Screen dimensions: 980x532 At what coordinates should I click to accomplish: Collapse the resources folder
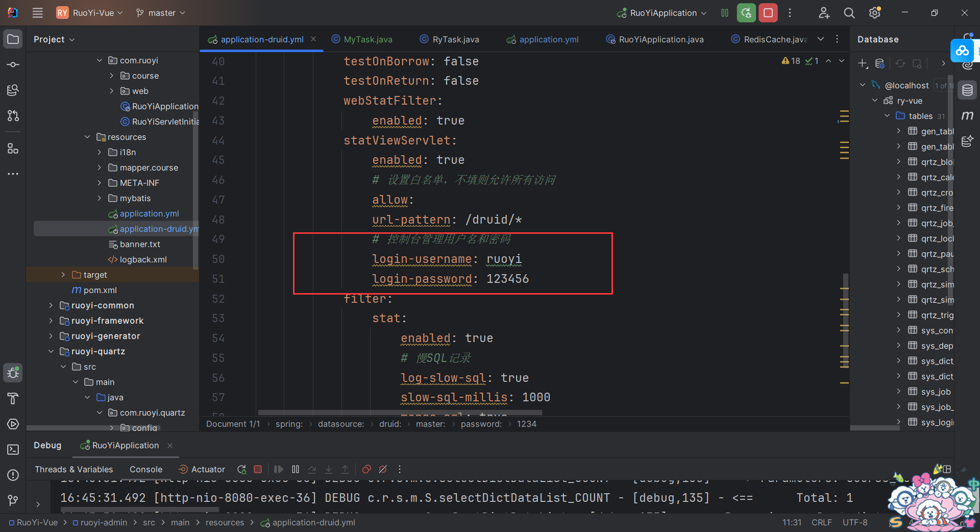pos(87,137)
